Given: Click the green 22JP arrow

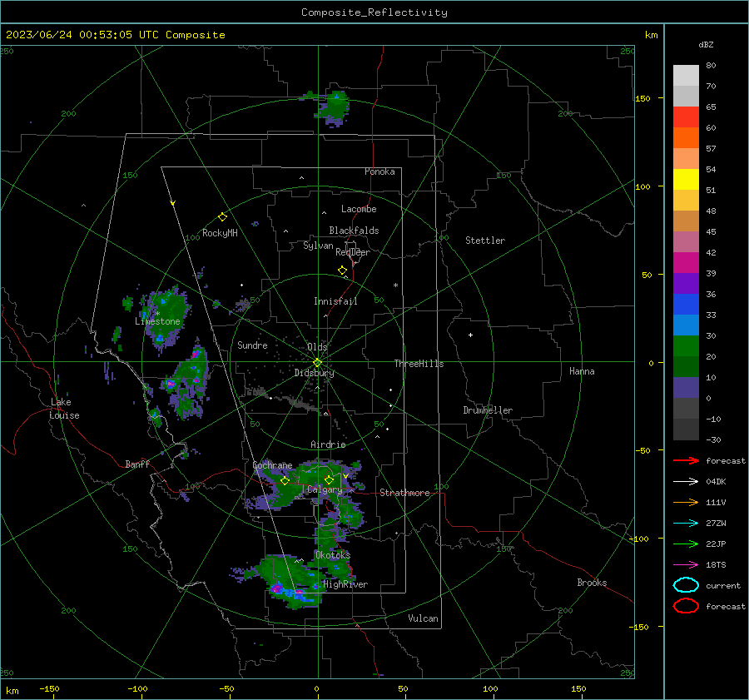Looking at the screenshot, I should [686, 544].
